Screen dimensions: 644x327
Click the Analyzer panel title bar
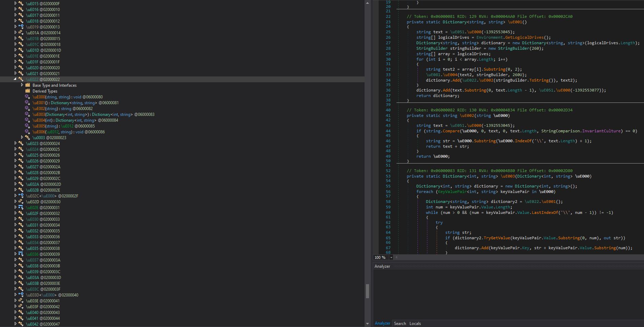coord(508,266)
